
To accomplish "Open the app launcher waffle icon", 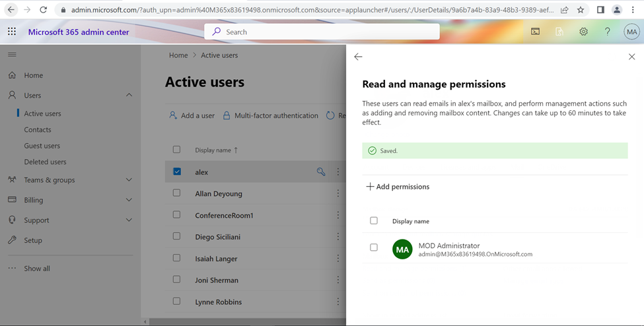I will [12, 32].
